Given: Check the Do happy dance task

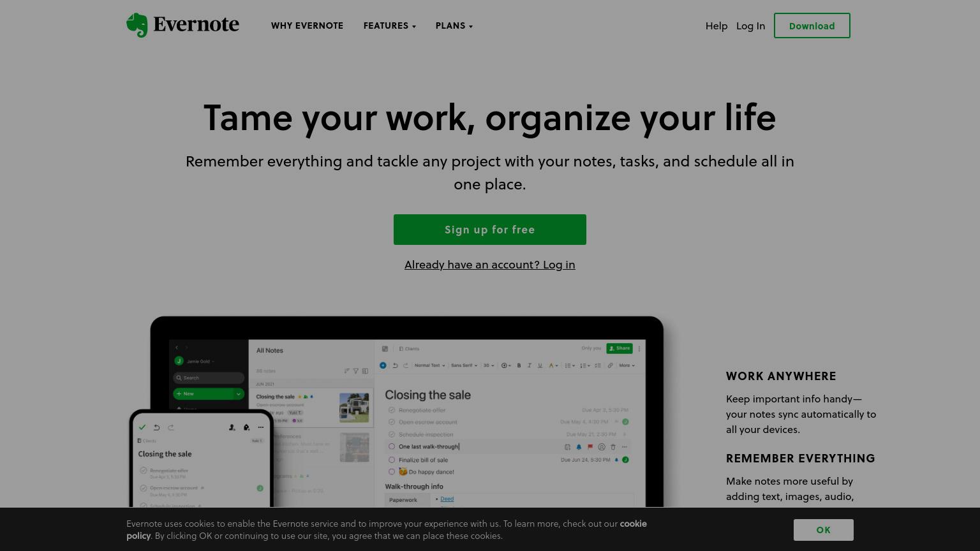Looking at the screenshot, I should tap(392, 472).
